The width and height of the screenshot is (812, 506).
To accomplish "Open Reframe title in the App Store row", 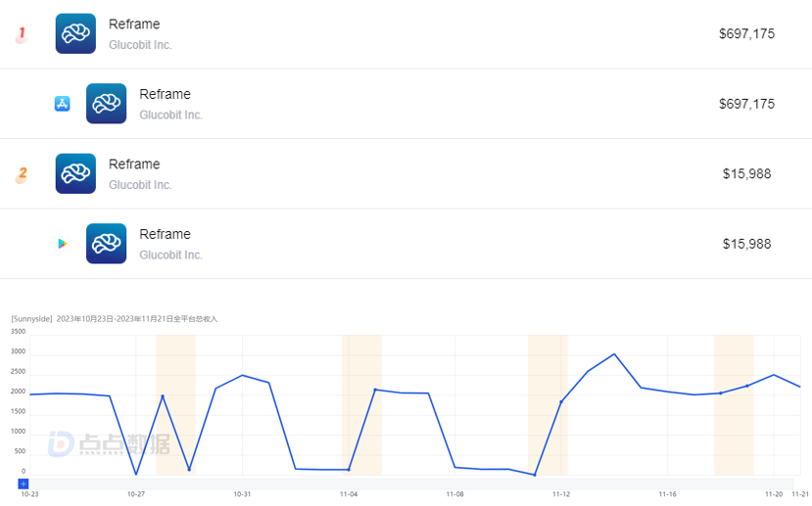I will click(165, 94).
